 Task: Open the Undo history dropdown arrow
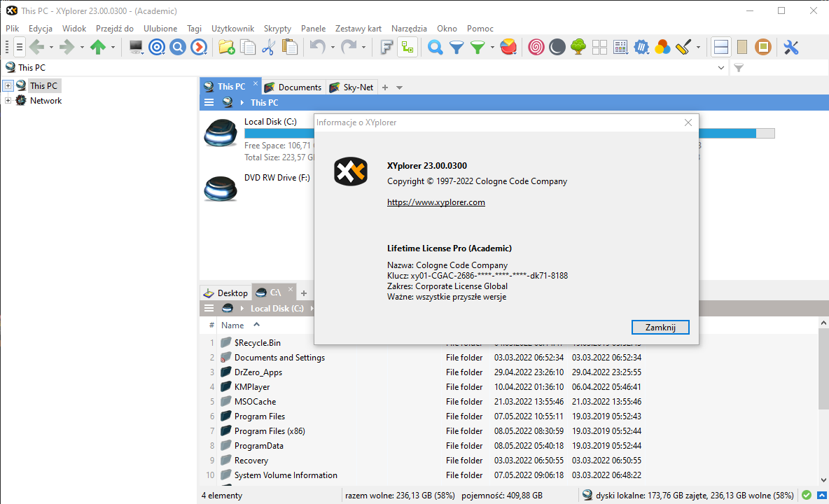[x=333, y=48]
